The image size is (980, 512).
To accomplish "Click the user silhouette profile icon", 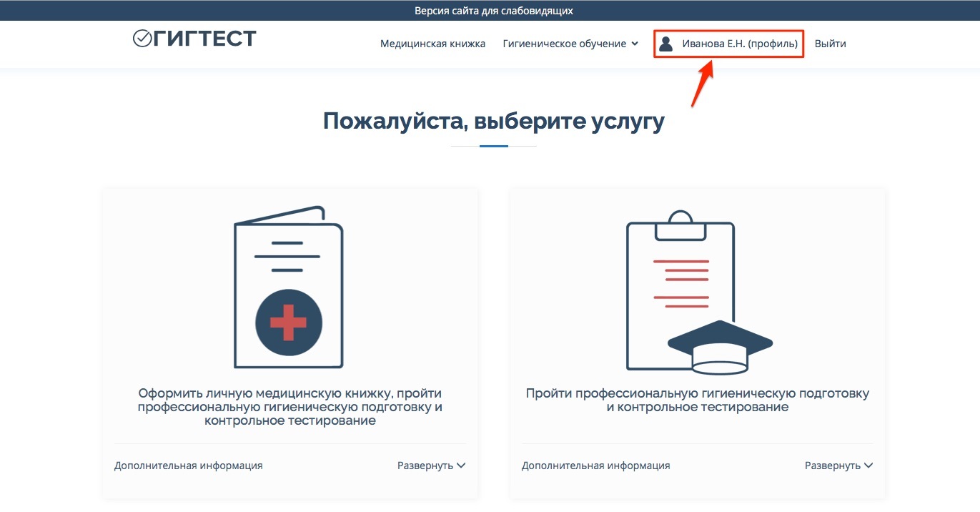I will point(665,44).
